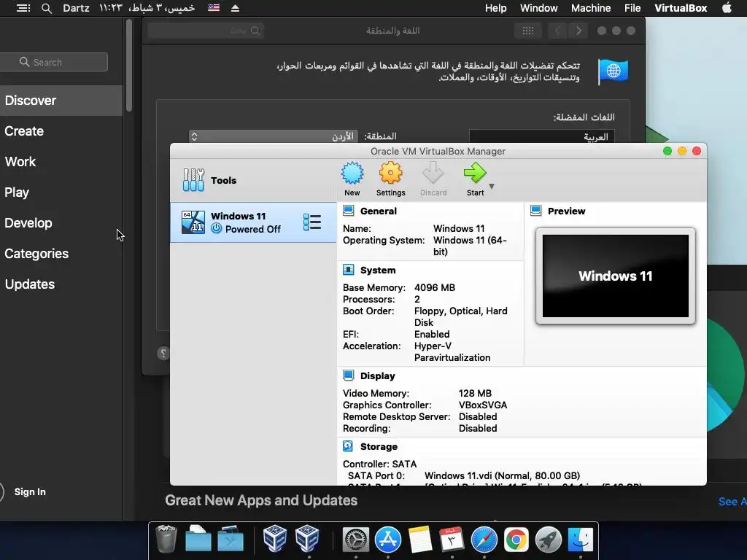Open the Display settings header link
This screenshot has width=747, height=560.
tap(377, 376)
